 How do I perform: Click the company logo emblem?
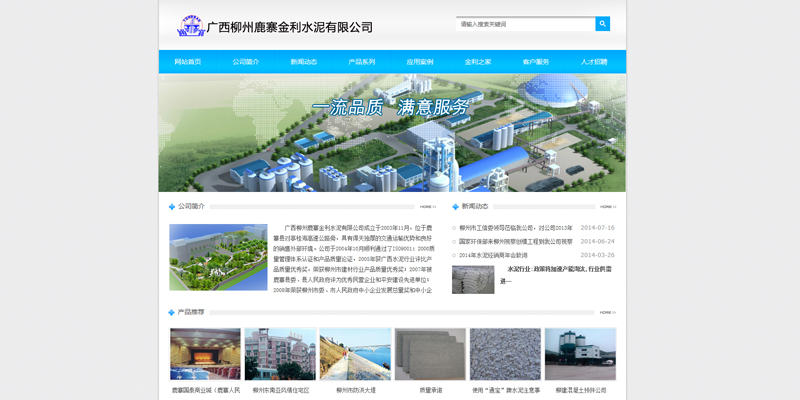[190, 26]
